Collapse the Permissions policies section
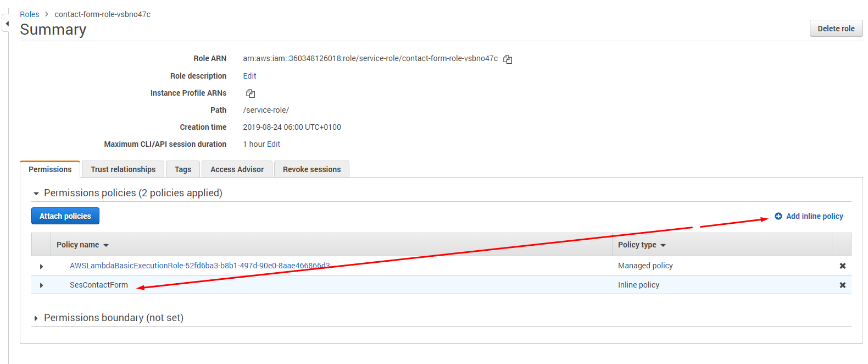 coord(36,194)
